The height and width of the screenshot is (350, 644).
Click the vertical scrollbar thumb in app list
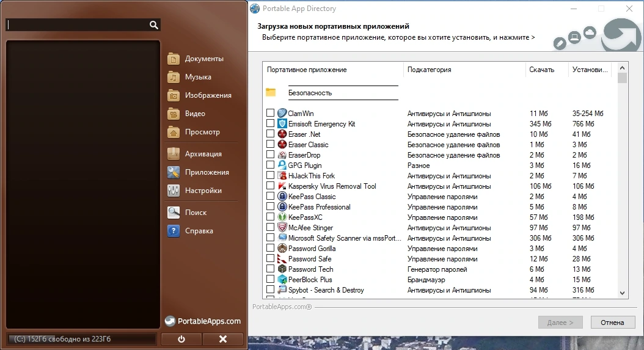coord(622,78)
